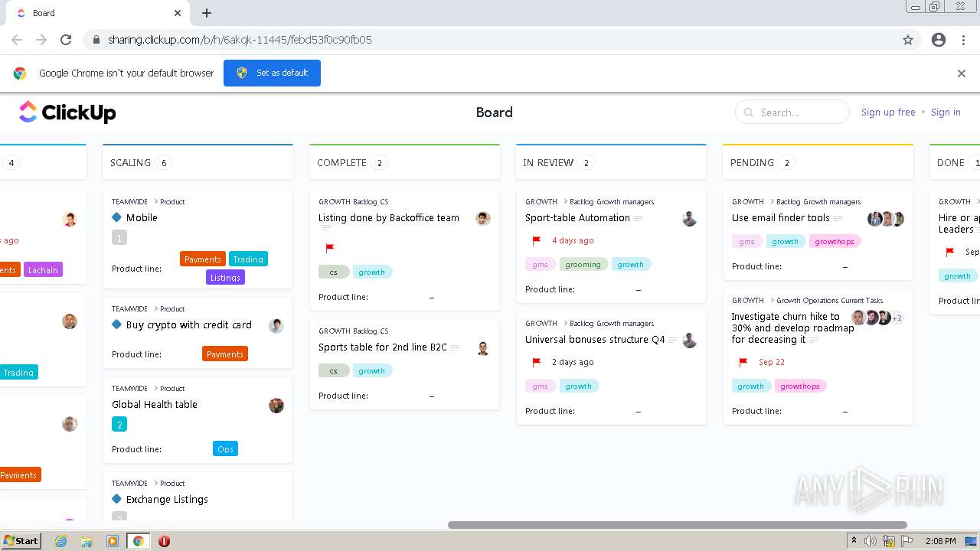Viewport: 980px width, 551px height.
Task: Click Sign up free link
Action: 888,112
